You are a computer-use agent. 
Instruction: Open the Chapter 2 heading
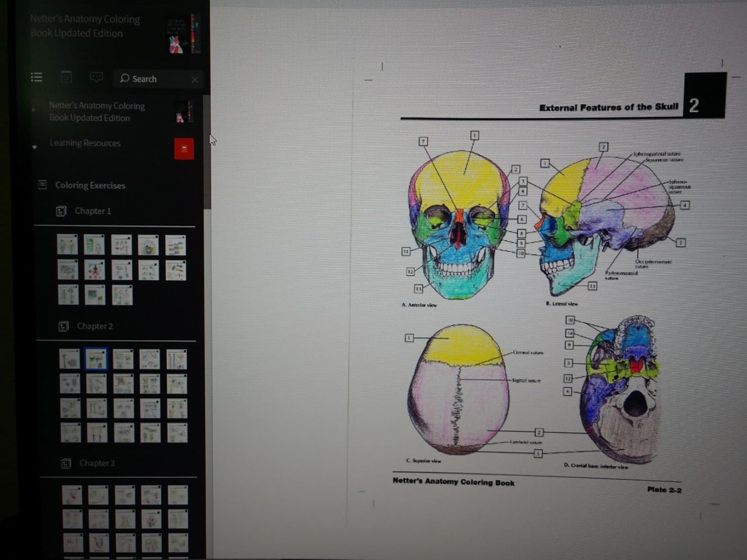coord(95,327)
